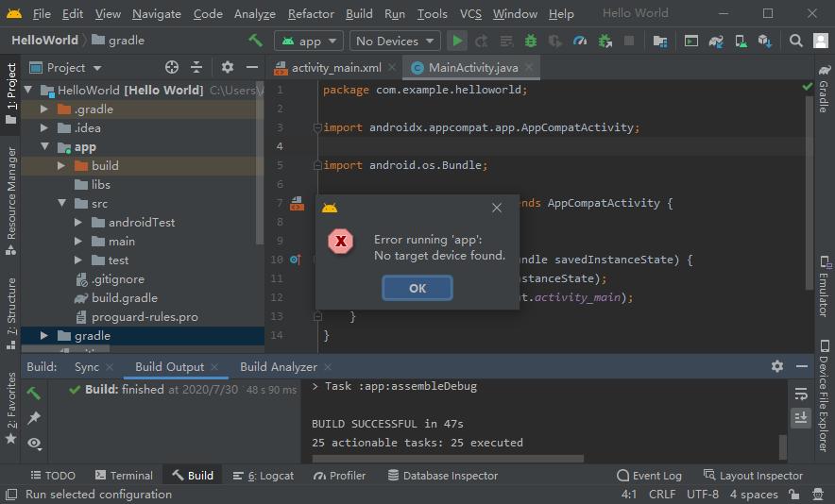Expand the .gradle folder

[x=44, y=109]
